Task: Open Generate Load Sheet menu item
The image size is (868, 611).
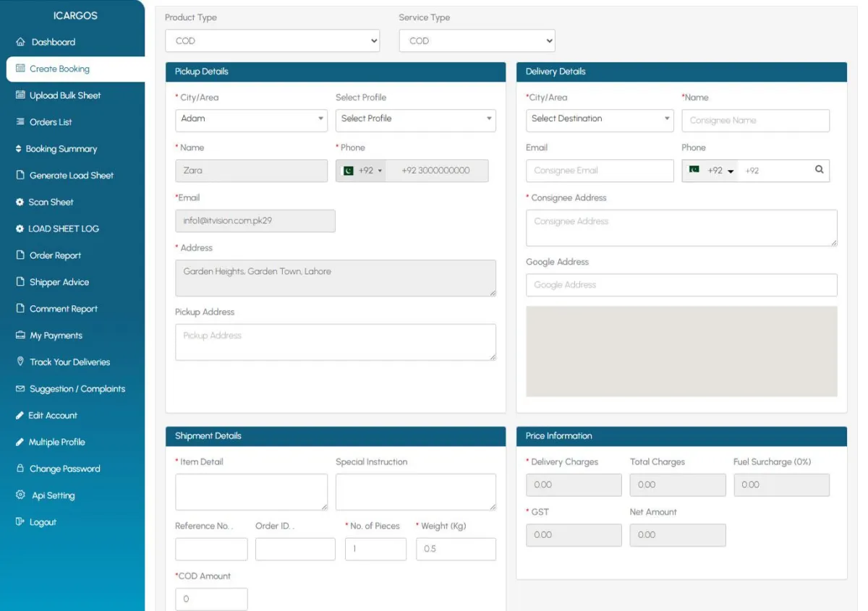Action: [x=72, y=176]
